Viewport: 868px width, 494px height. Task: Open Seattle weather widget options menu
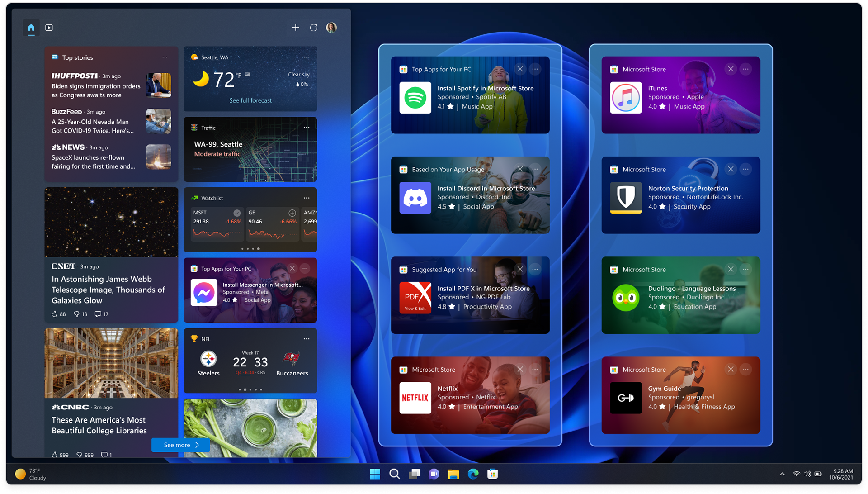click(x=307, y=57)
